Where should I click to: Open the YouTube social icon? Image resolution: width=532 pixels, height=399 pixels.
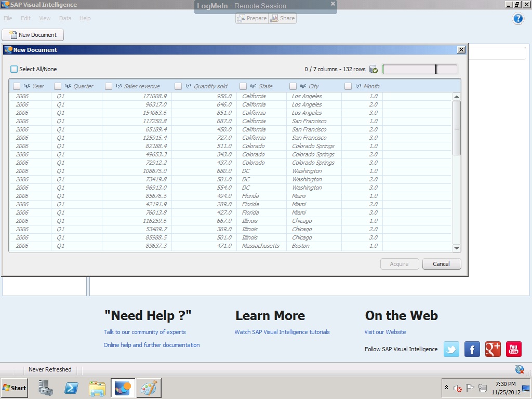coord(513,349)
